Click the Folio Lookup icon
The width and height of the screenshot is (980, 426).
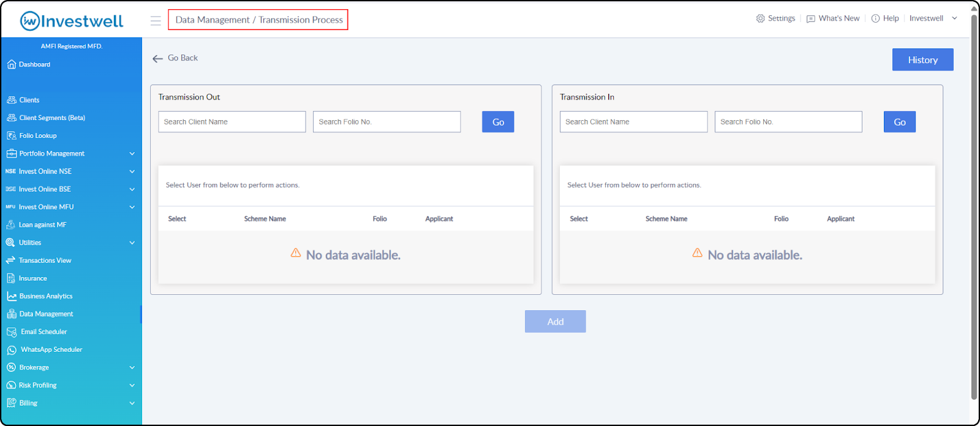click(12, 135)
